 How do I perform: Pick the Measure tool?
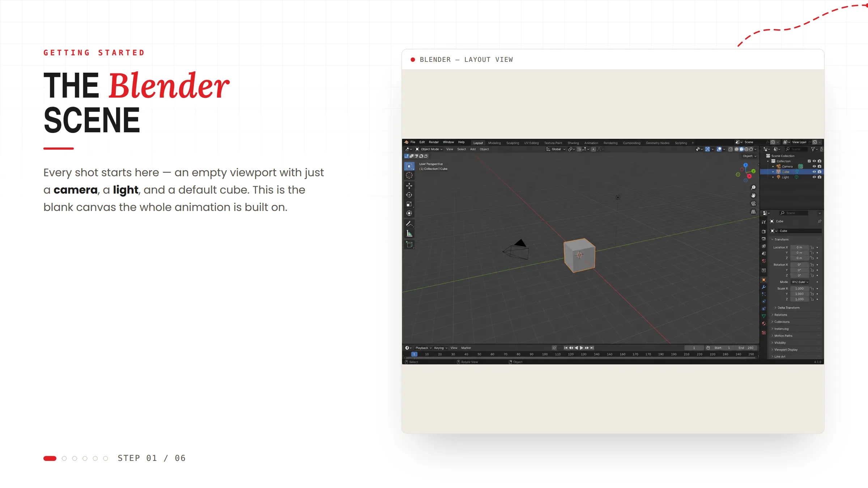409,234
